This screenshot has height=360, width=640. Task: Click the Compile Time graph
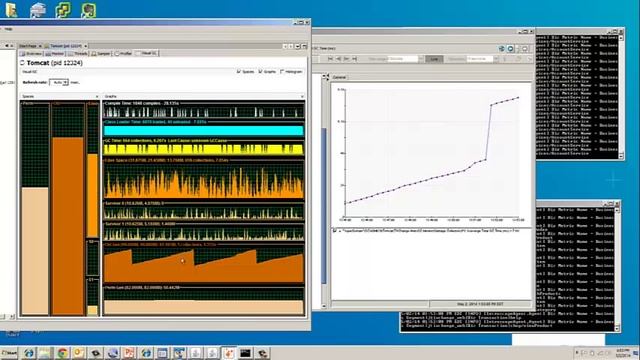pos(204,111)
